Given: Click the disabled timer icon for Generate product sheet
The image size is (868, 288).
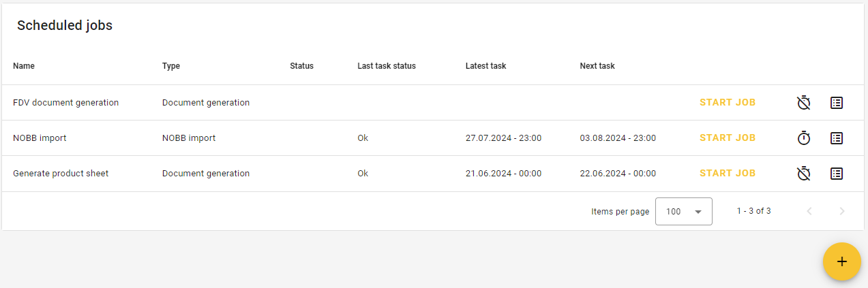Looking at the screenshot, I should pyautogui.click(x=804, y=174).
